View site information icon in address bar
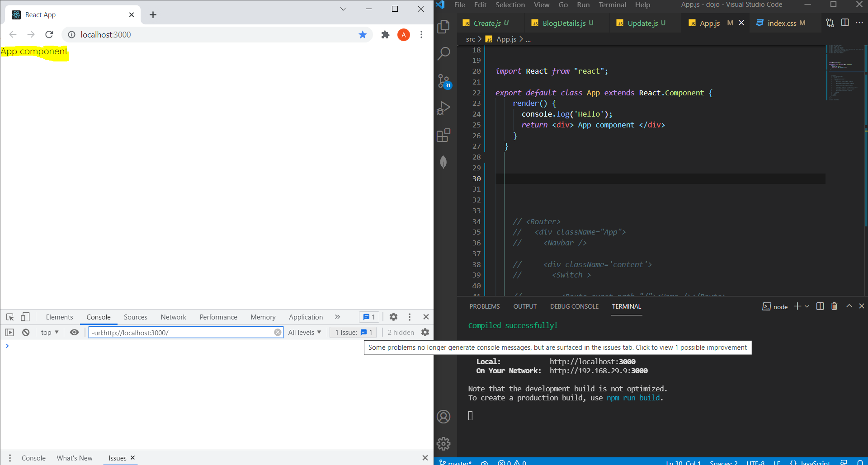 tap(71, 34)
